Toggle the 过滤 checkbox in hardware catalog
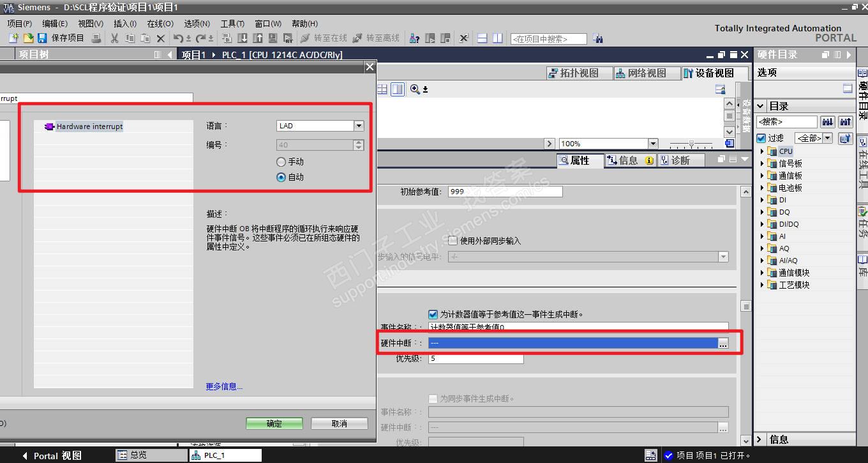The image size is (868, 463). (761, 138)
